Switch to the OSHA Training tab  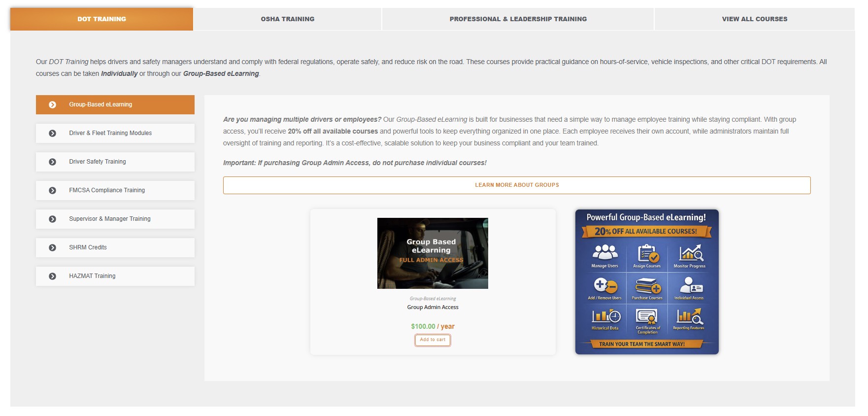[287, 19]
